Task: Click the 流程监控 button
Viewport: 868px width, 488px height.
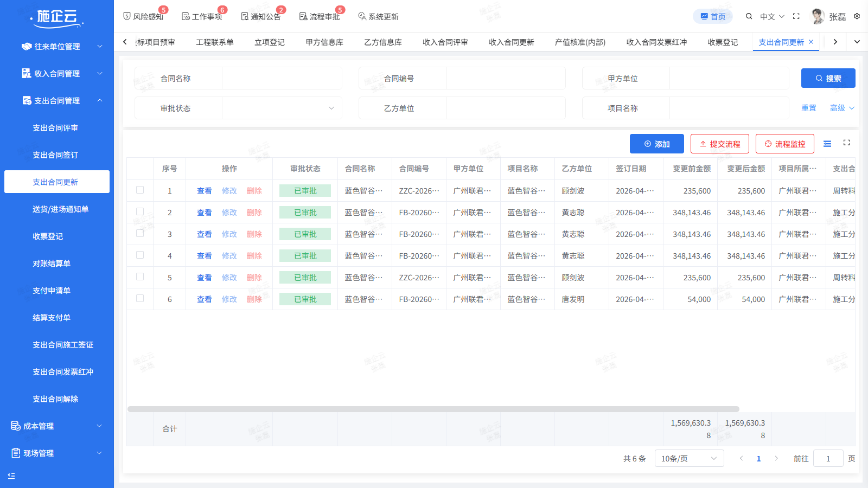Action: click(785, 144)
